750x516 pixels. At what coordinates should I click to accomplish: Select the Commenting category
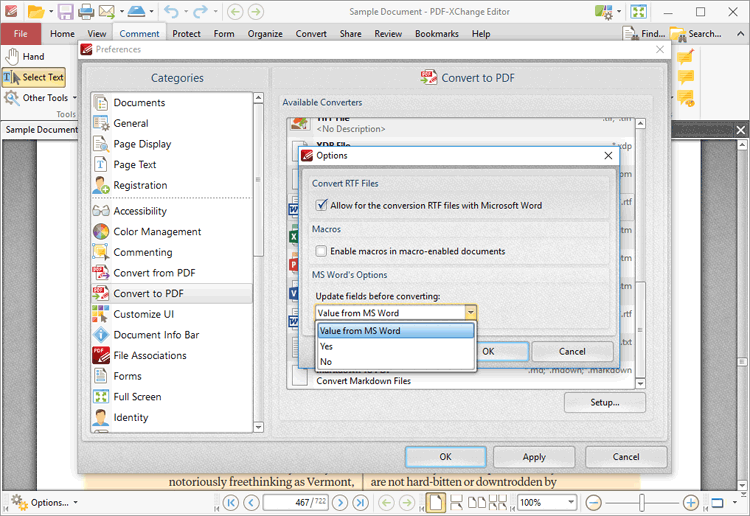tap(171, 252)
